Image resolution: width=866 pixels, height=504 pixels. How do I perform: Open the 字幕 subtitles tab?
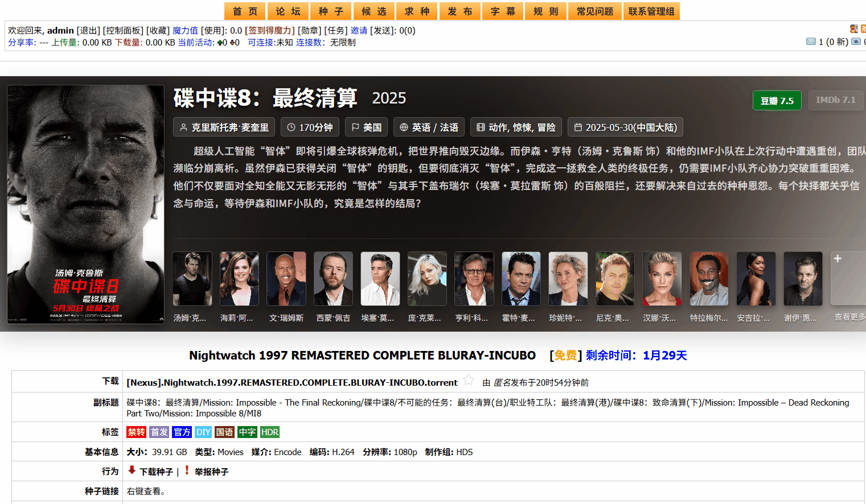click(x=503, y=11)
